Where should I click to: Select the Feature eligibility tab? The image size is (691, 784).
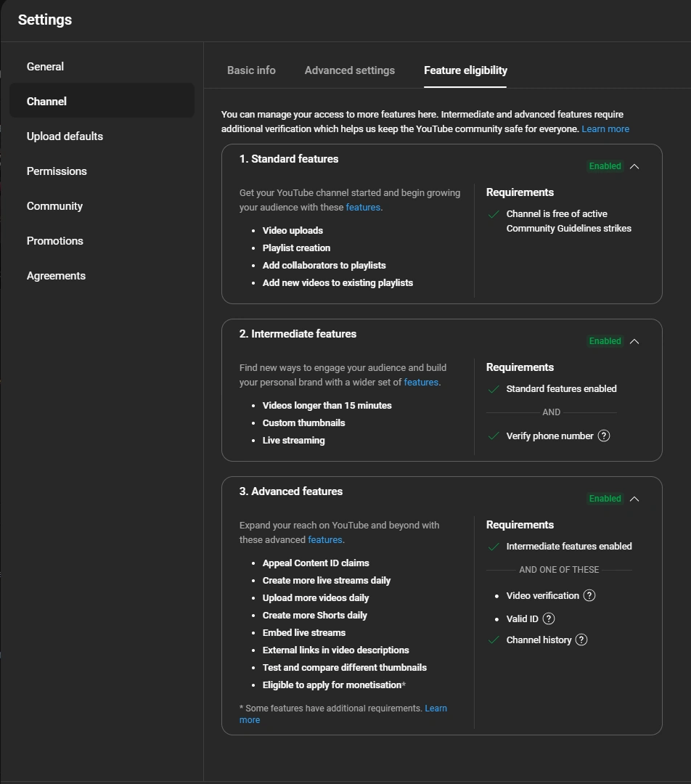[x=465, y=70]
